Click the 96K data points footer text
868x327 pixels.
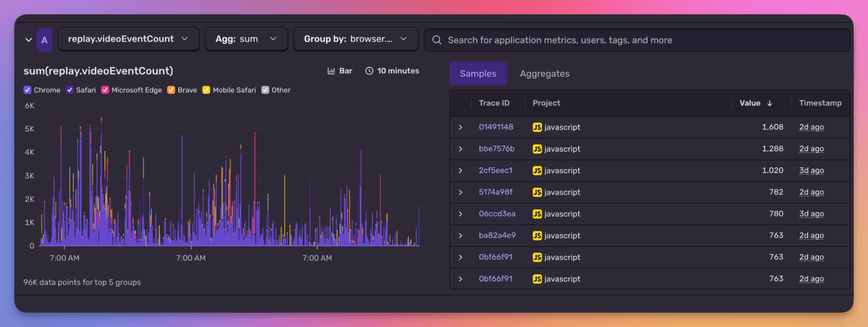coord(82,282)
